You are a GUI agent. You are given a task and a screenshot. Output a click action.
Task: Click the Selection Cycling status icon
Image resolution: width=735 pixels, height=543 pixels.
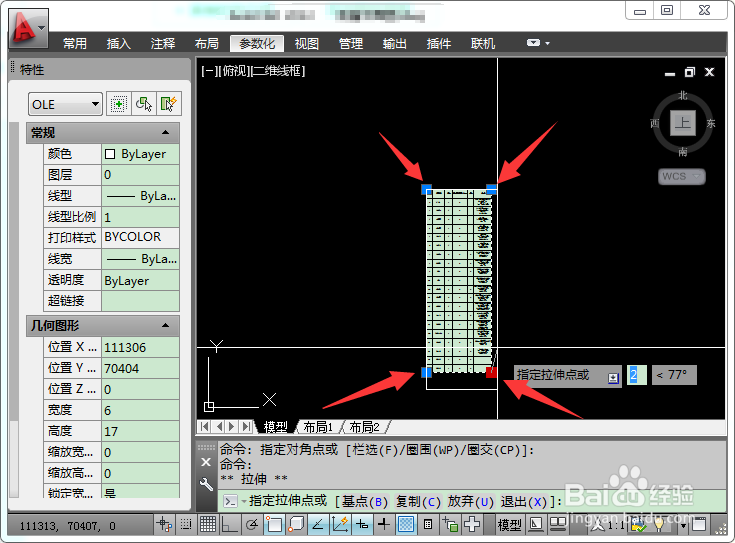click(450, 524)
